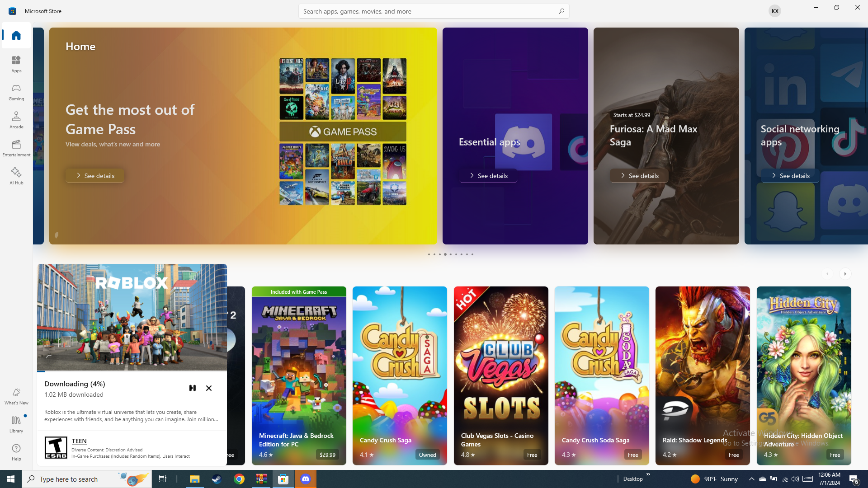Select the fourth (current) banner page dot
This screenshot has height=488, width=868.
click(445, 254)
